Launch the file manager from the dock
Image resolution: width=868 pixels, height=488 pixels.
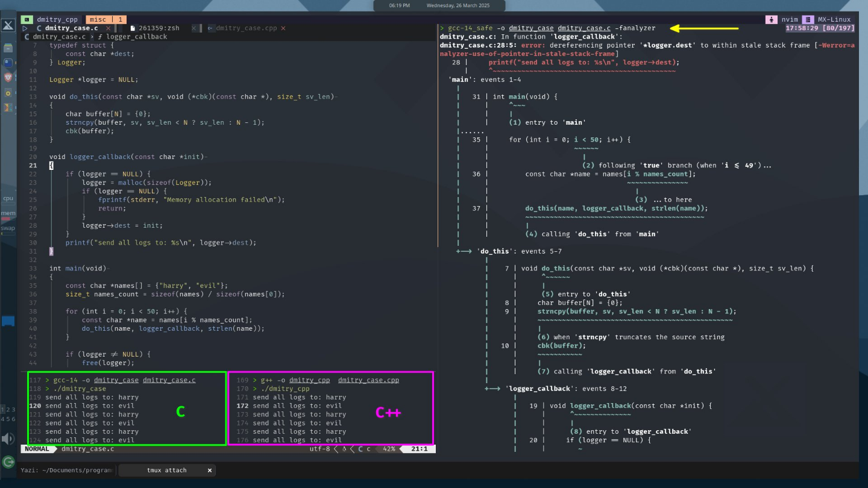point(8,48)
